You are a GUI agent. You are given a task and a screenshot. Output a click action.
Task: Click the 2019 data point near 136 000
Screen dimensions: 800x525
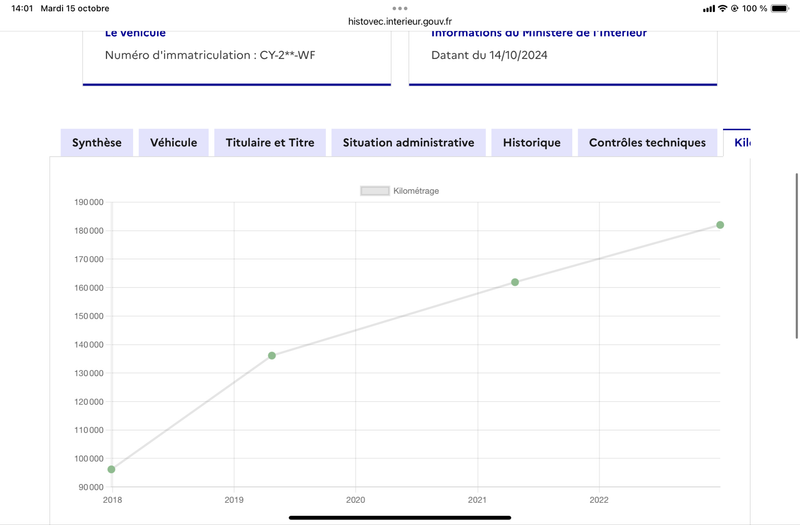[272, 356]
